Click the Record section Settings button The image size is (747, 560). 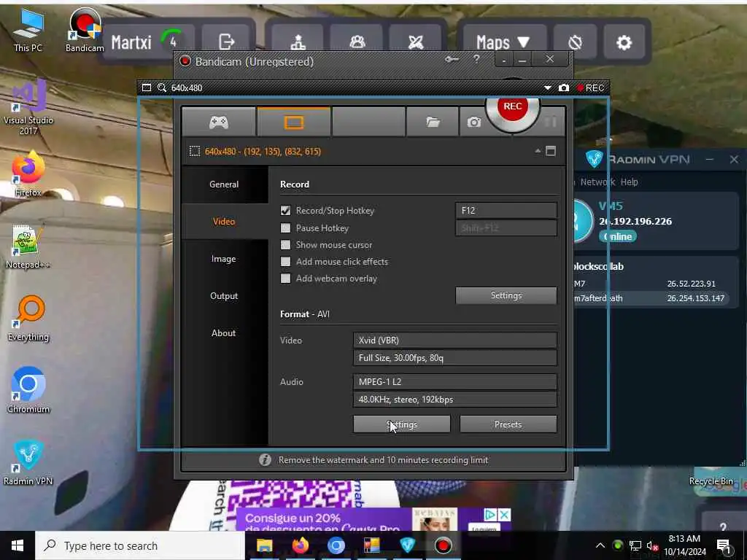506,295
